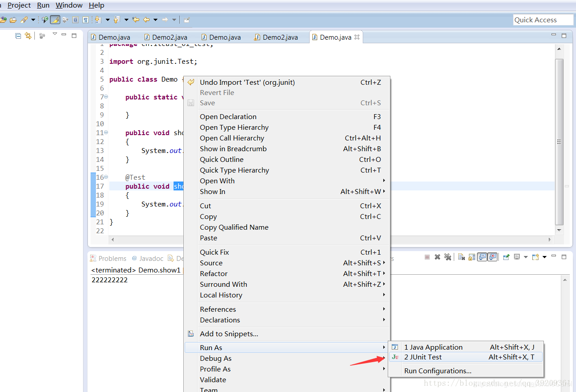Screen dimensions: 576x392
Task: Click Remove Launch icon in console toolbar
Action: click(x=437, y=257)
